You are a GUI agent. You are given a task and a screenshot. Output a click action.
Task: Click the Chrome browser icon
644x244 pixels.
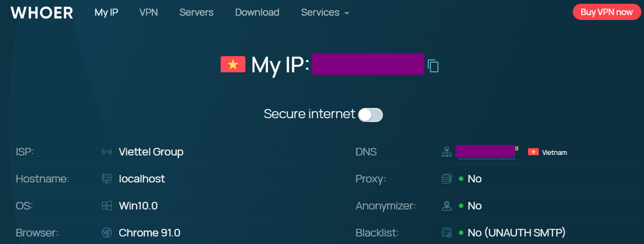(x=107, y=233)
